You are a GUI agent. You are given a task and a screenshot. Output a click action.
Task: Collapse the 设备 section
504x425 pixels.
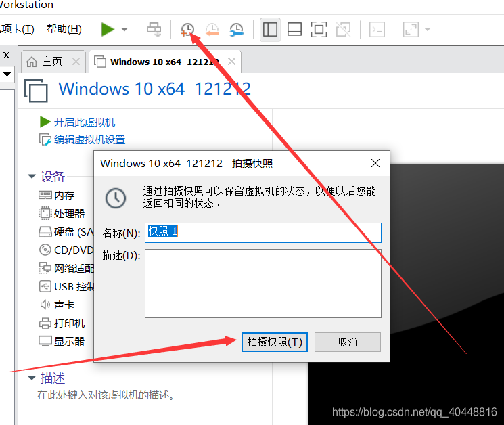point(32,176)
